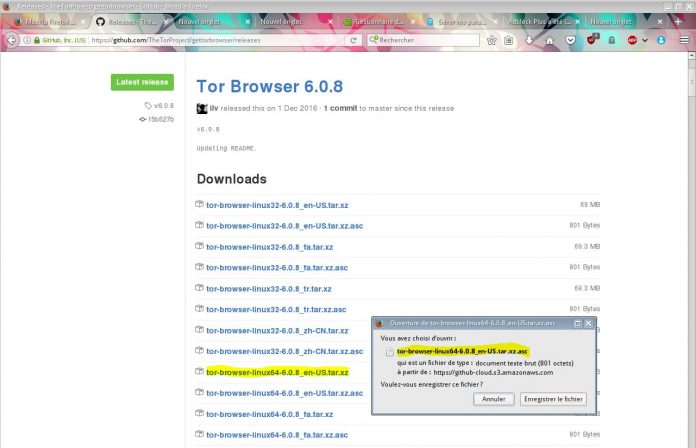Download tor-browser-linux32-6.0.8_en-US.tar.xz
Image resolution: width=696 pixels, height=448 pixels.
click(x=277, y=205)
